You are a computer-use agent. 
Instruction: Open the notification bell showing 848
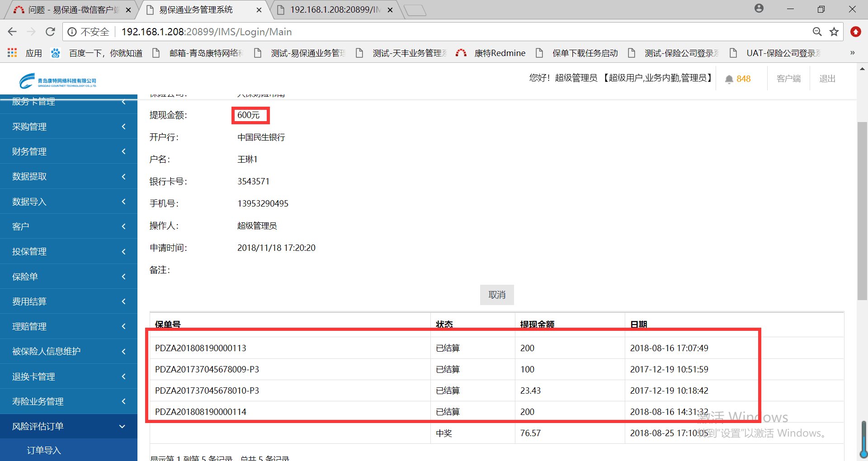tap(738, 79)
